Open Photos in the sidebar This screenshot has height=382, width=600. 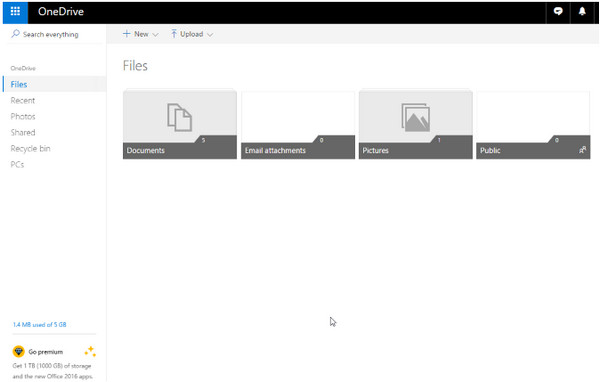(x=23, y=116)
